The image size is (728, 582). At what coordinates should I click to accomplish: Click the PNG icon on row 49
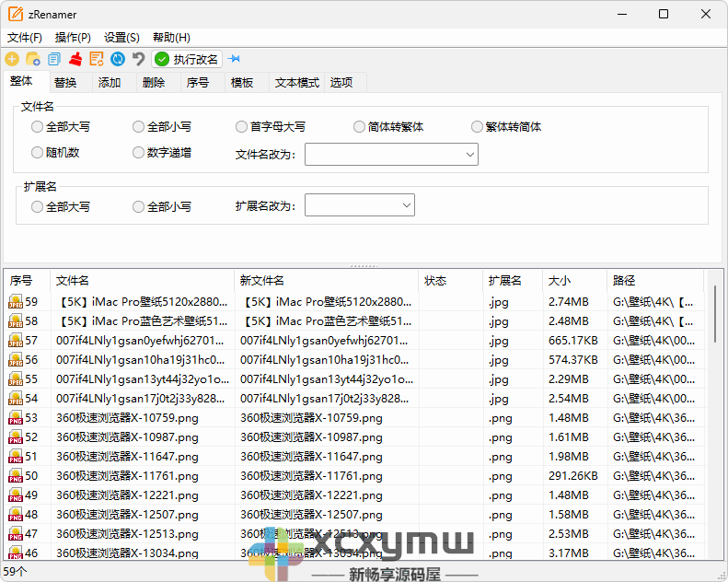[16, 495]
